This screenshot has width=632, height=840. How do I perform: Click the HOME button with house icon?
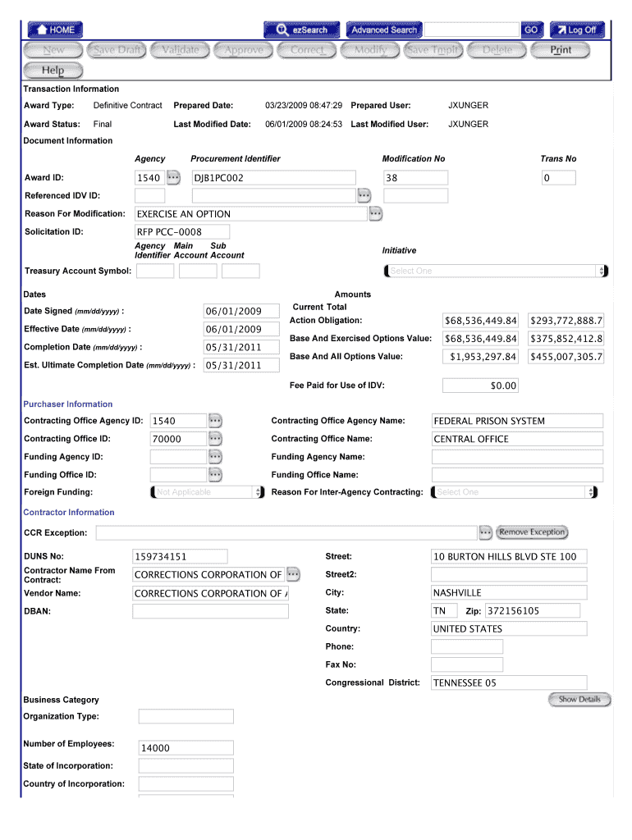(55, 30)
